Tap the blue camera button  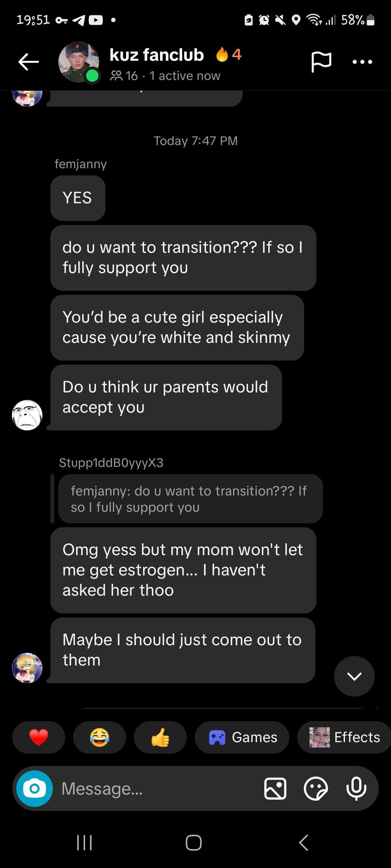pos(34,788)
